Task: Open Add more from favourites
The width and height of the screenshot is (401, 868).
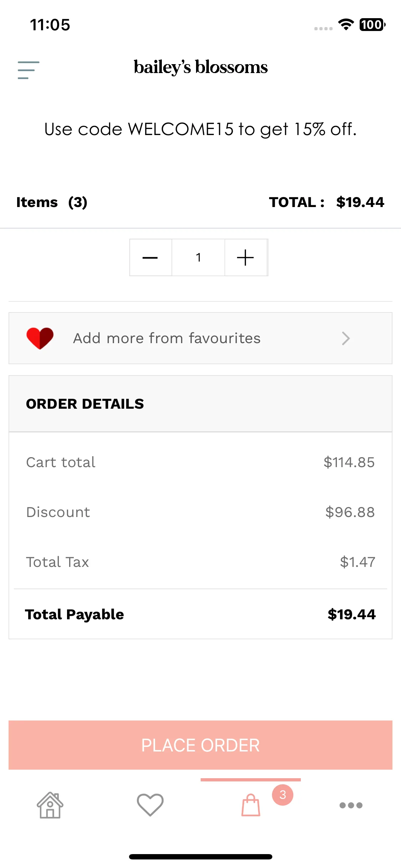Action: 200,338
